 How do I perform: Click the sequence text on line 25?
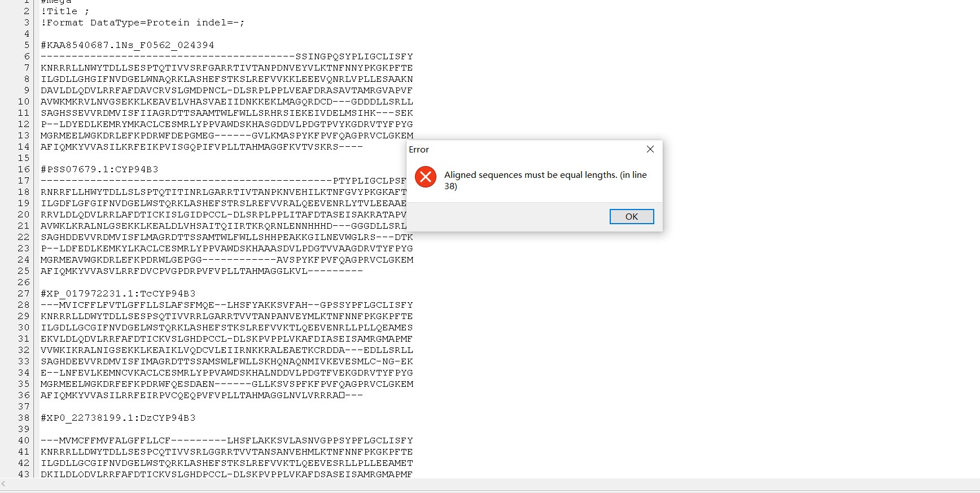pos(202,271)
